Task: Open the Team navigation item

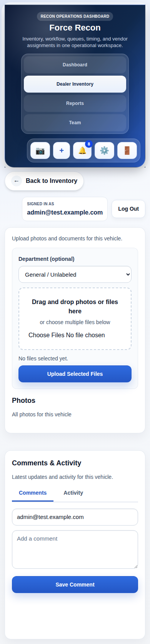Action: point(75,123)
